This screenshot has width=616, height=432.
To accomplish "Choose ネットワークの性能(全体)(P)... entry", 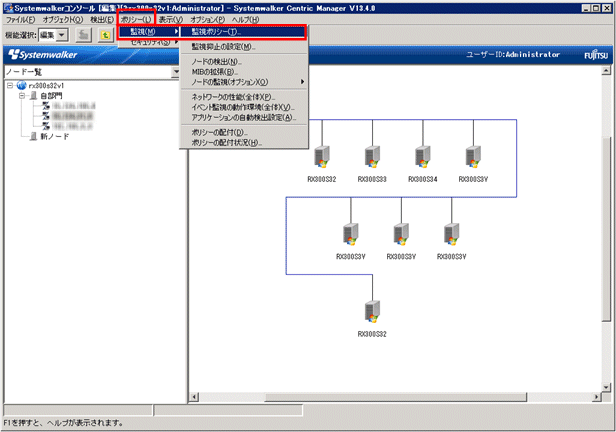I will pyautogui.click(x=244, y=97).
